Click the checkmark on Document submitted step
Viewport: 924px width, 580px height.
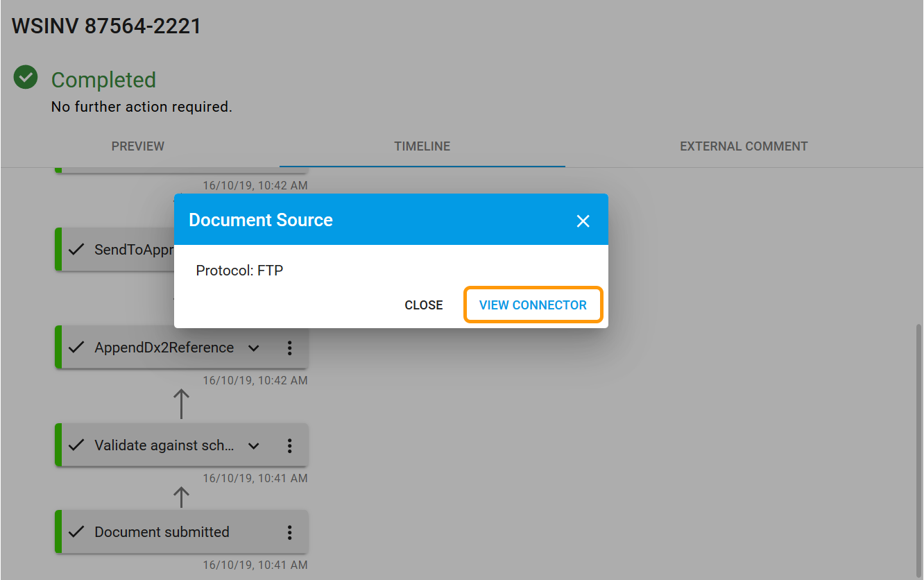76,531
